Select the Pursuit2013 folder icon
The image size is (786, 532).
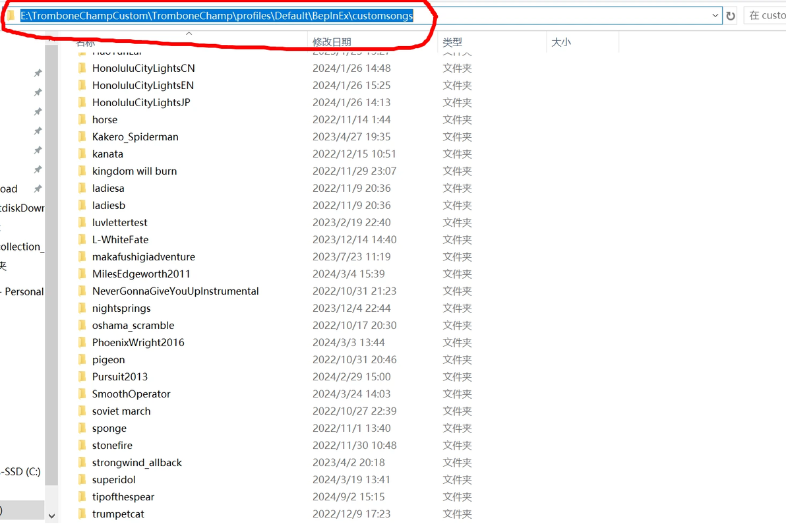[x=82, y=376]
